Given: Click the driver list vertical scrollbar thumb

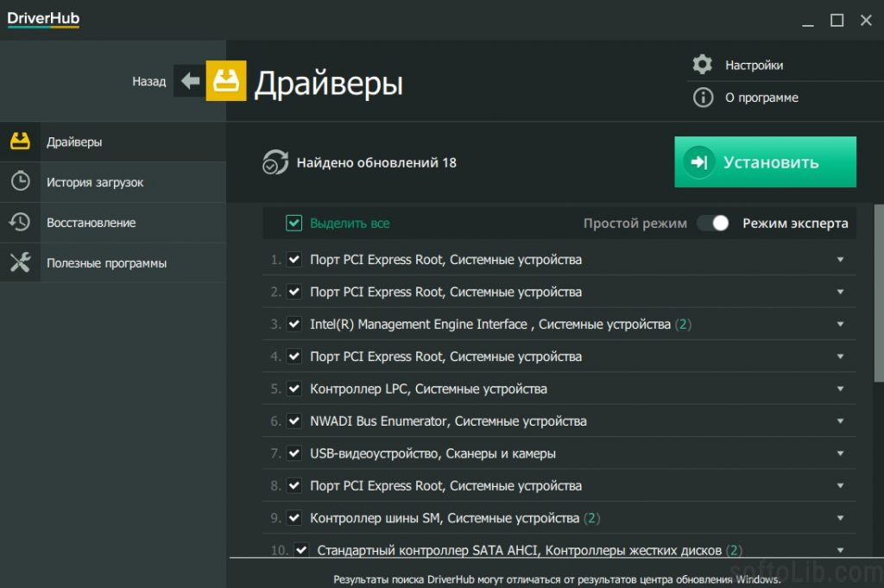Looking at the screenshot, I should pyautogui.click(x=879, y=294).
